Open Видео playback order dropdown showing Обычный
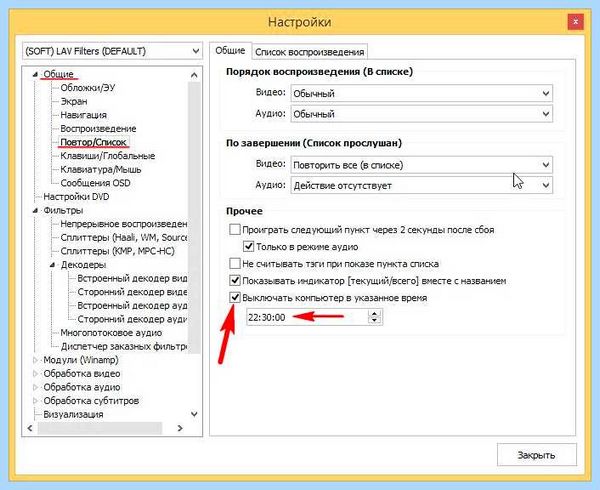Viewport: 600px width, 490px height. click(x=421, y=93)
